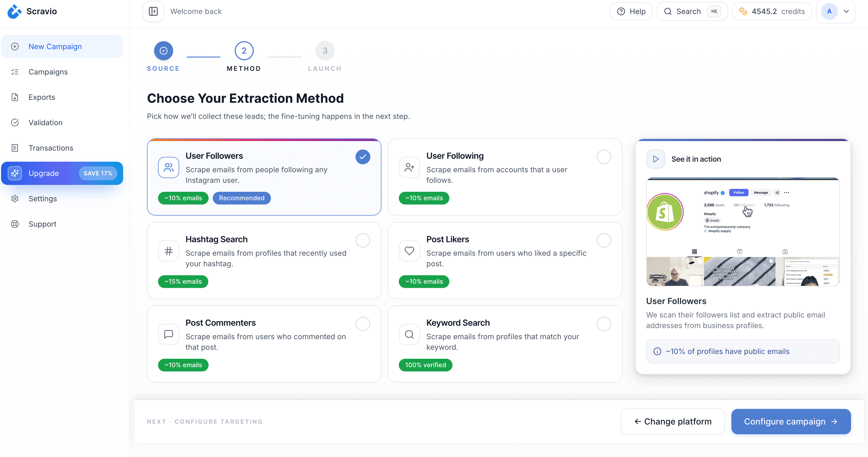868x457 pixels.
Task: Collapse the sidebar using the panel icon
Action: coord(153,11)
